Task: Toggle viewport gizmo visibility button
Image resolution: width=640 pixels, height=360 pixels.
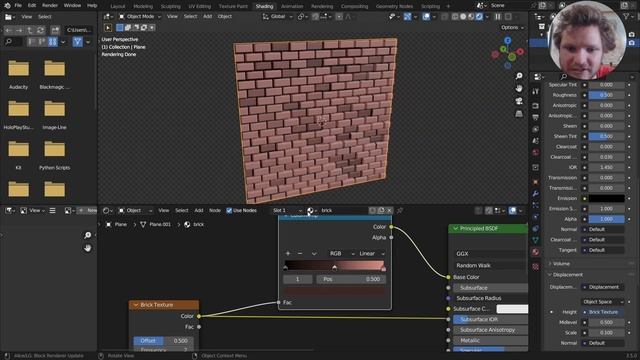Action: [407, 17]
